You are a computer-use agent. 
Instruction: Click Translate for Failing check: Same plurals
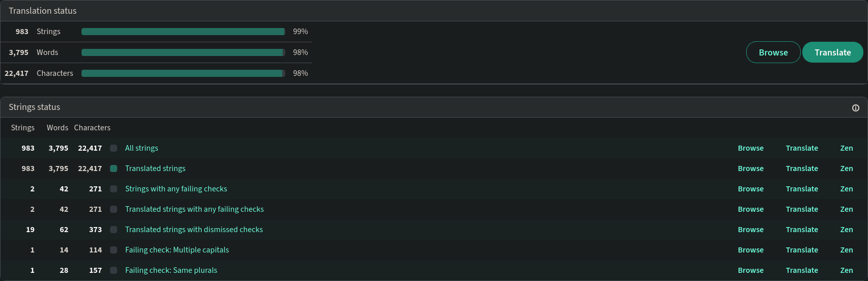point(802,270)
